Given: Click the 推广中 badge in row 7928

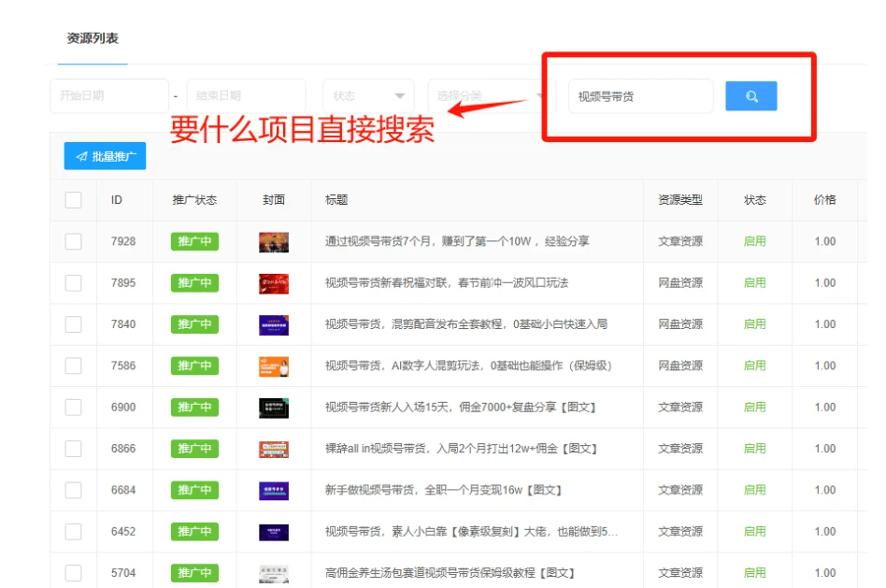Looking at the screenshot, I should 194,241.
